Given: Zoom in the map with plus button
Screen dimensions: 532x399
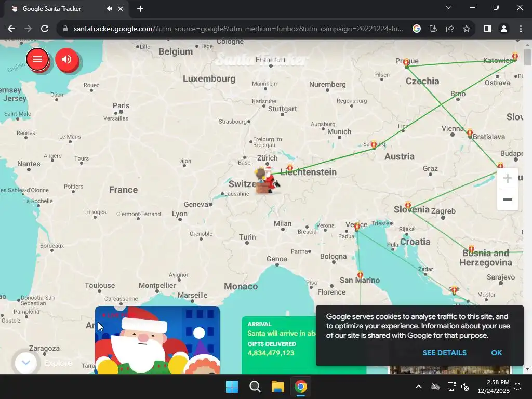Looking at the screenshot, I should (507, 178).
